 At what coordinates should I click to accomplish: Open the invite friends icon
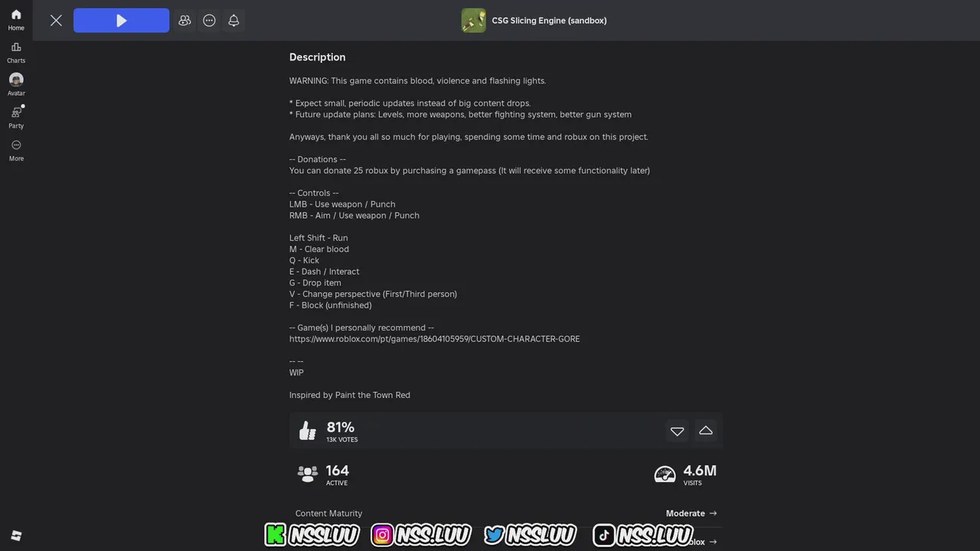pyautogui.click(x=185, y=21)
